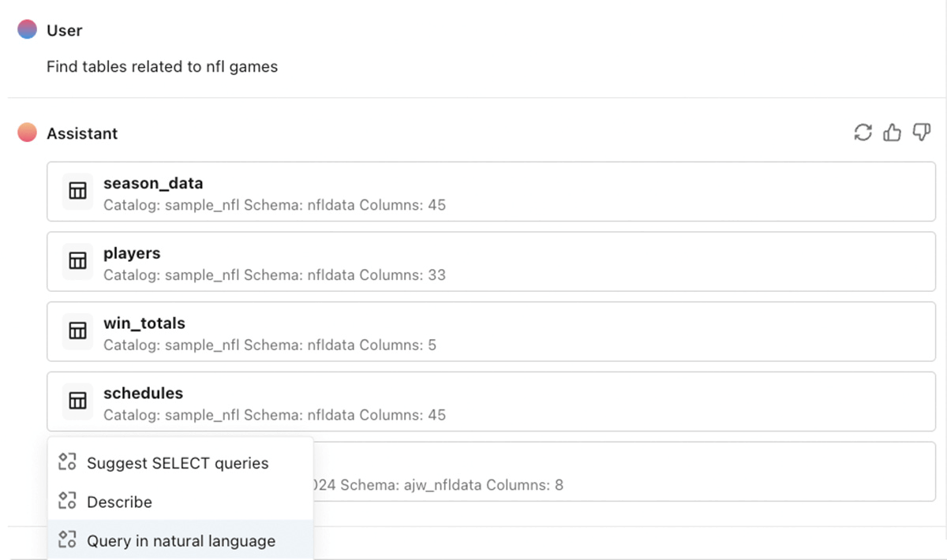The image size is (947, 560).
Task: Click the user message about nfl games
Action: point(162,67)
